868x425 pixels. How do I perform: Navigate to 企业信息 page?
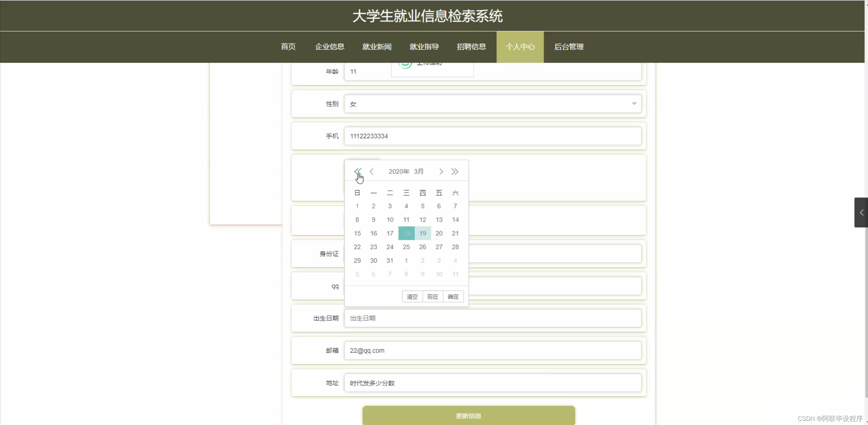329,47
